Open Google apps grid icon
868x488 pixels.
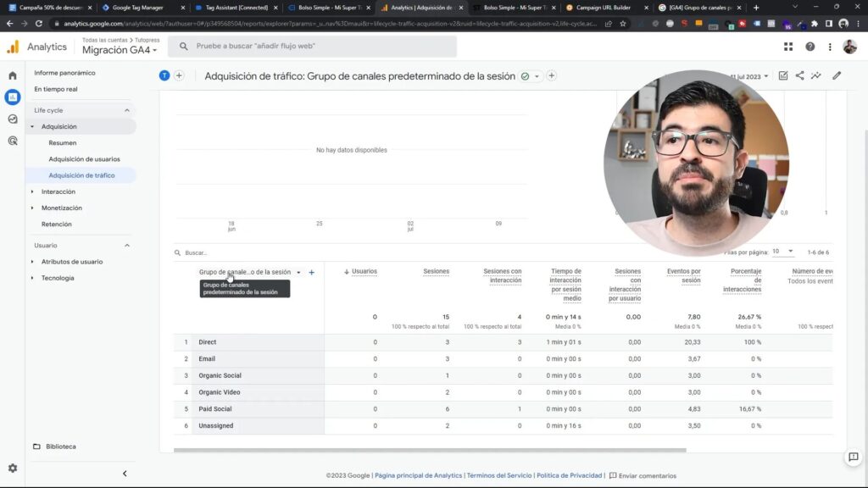[788, 47]
